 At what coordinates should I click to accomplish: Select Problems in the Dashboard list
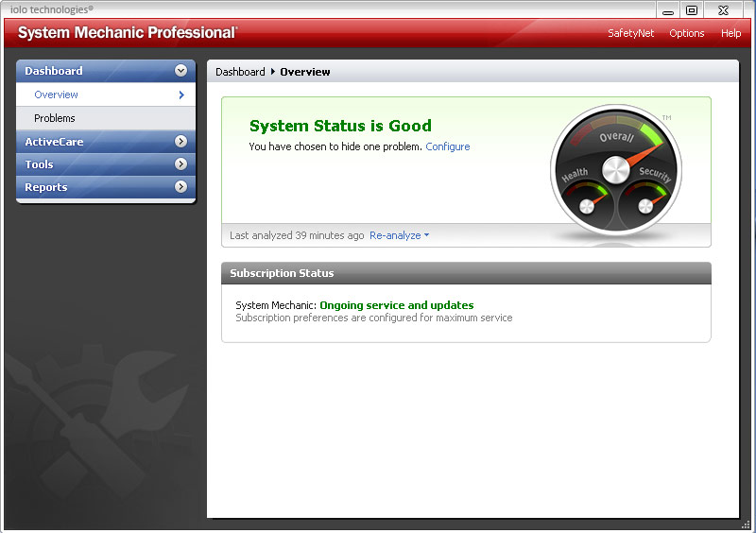[x=106, y=118]
